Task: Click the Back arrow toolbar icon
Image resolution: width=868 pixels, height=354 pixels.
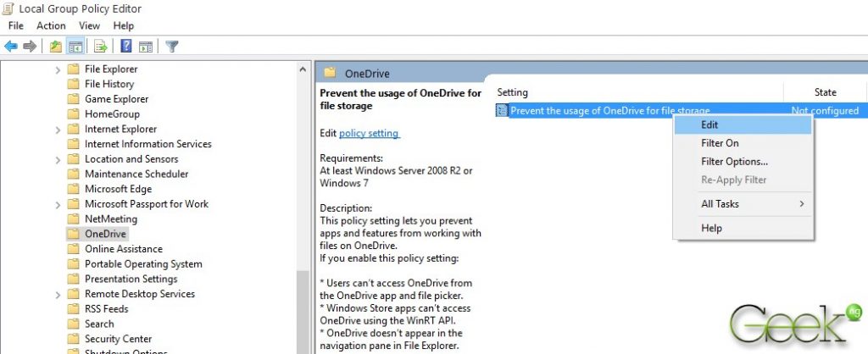Action: 11,47
